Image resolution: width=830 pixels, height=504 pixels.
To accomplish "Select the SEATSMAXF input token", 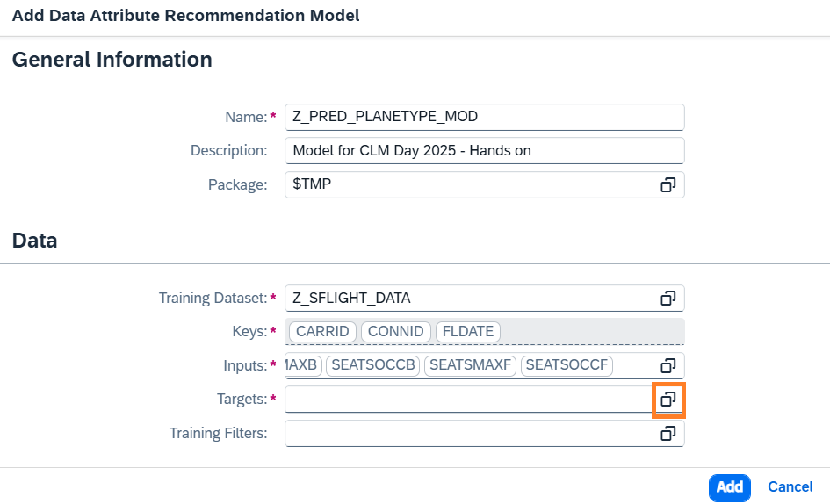I will pos(470,365).
